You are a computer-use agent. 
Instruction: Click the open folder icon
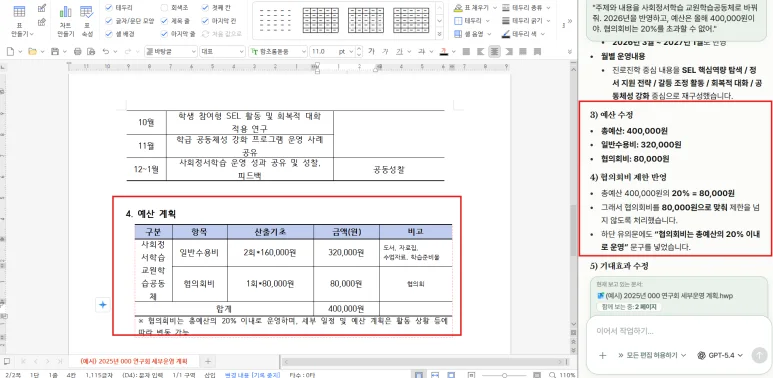click(x=33, y=51)
